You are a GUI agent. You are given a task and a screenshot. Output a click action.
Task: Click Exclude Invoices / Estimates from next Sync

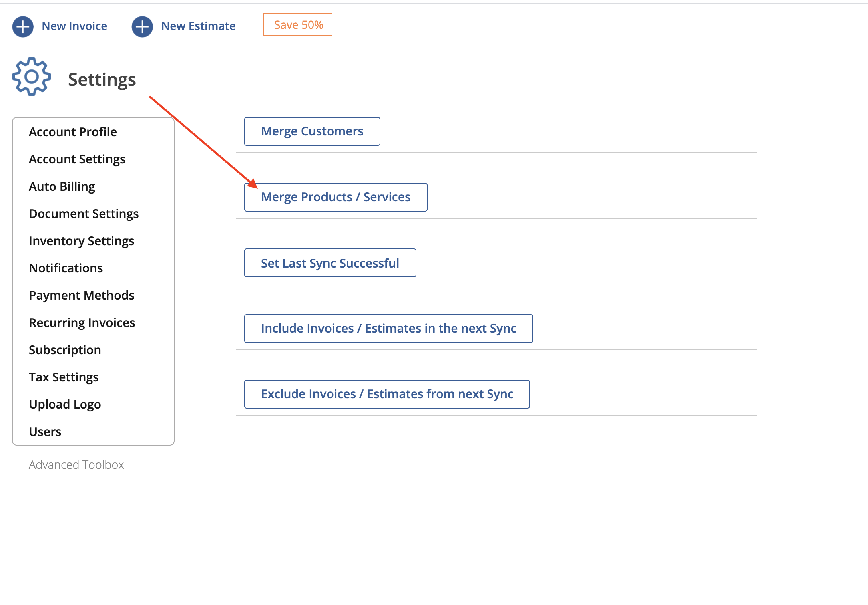387,394
